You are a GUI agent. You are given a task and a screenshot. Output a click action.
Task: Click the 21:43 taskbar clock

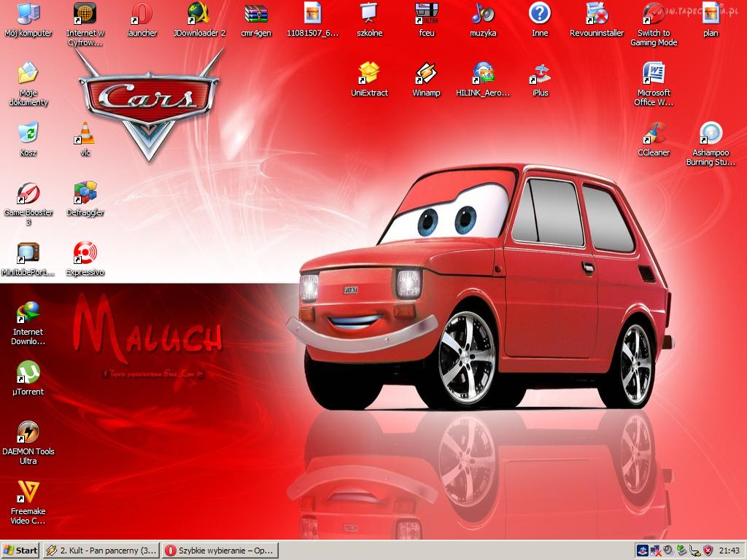coord(729,551)
